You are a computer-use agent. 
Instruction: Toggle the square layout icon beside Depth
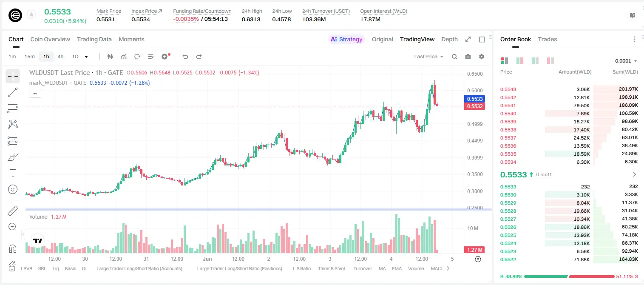(482, 39)
